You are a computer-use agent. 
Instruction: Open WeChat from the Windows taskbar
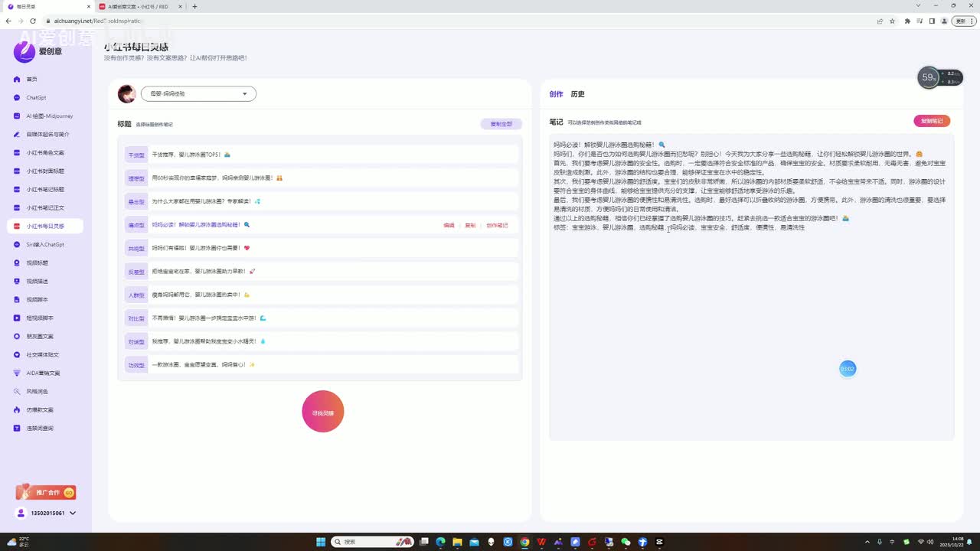click(626, 542)
